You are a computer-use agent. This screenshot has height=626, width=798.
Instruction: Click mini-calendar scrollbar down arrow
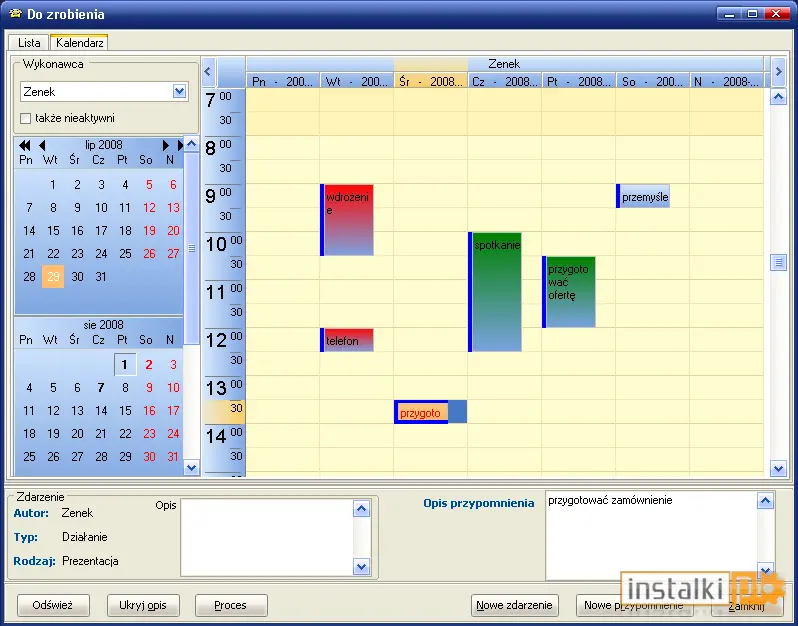pyautogui.click(x=191, y=467)
